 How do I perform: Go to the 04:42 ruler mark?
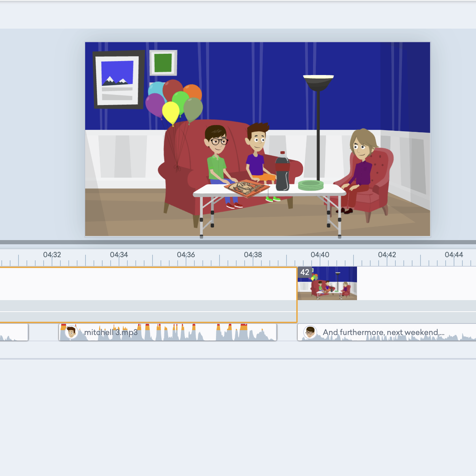[x=387, y=255]
